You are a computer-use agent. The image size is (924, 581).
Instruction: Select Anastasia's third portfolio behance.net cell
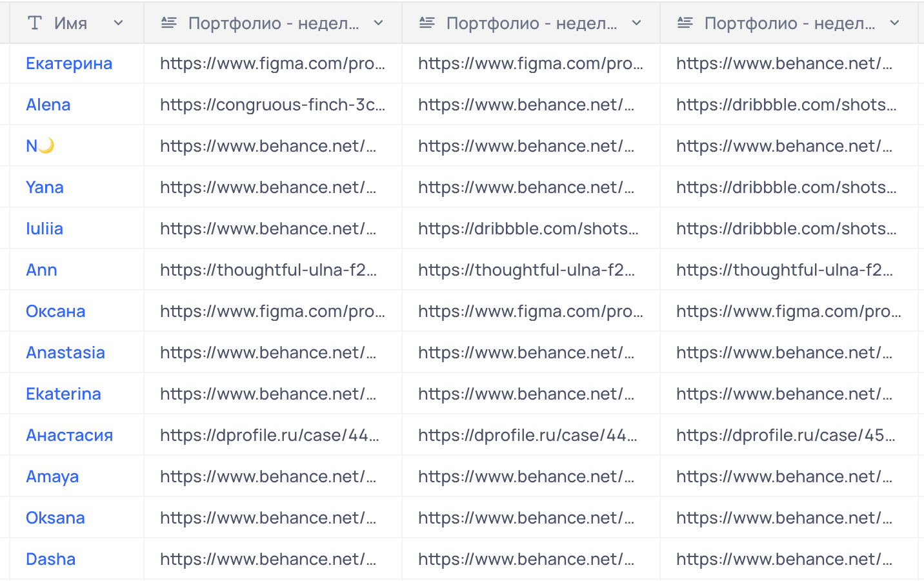click(x=789, y=352)
